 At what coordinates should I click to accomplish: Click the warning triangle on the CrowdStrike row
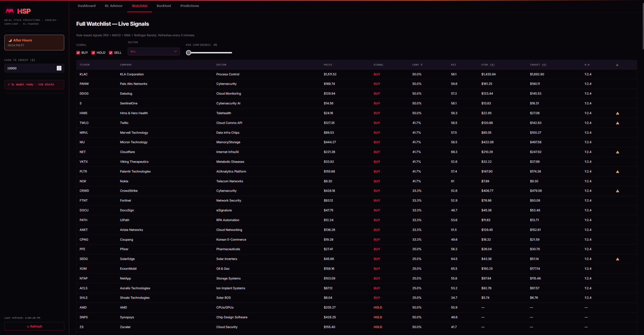coord(618,191)
